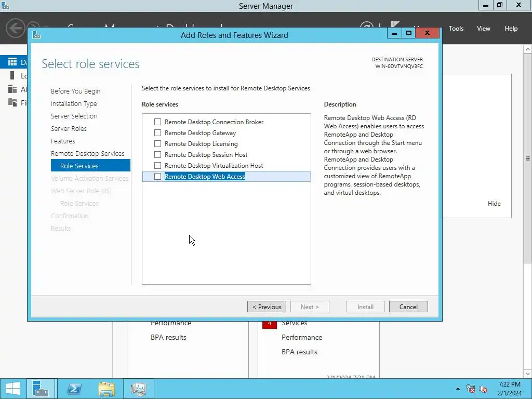Jump to Server Roles step

click(x=69, y=129)
